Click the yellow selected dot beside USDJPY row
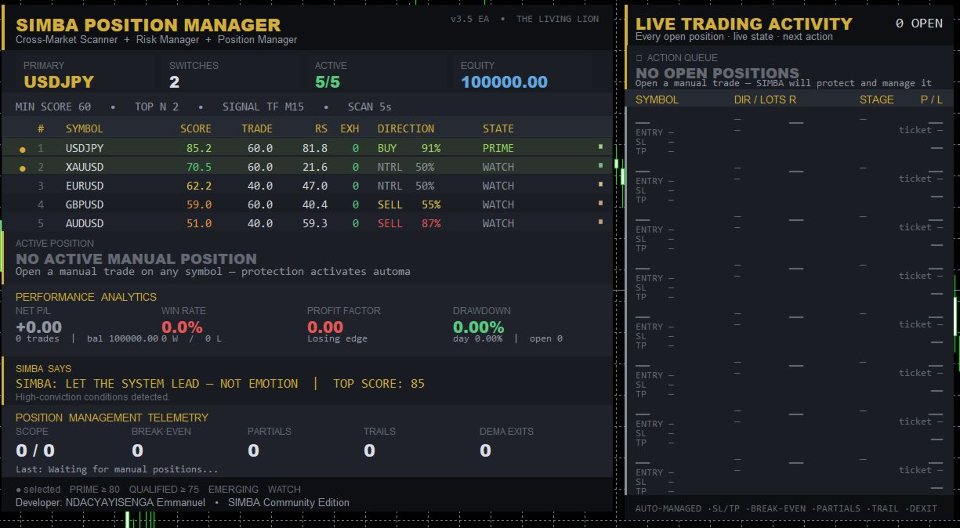This screenshot has width=960, height=528. 23,149
